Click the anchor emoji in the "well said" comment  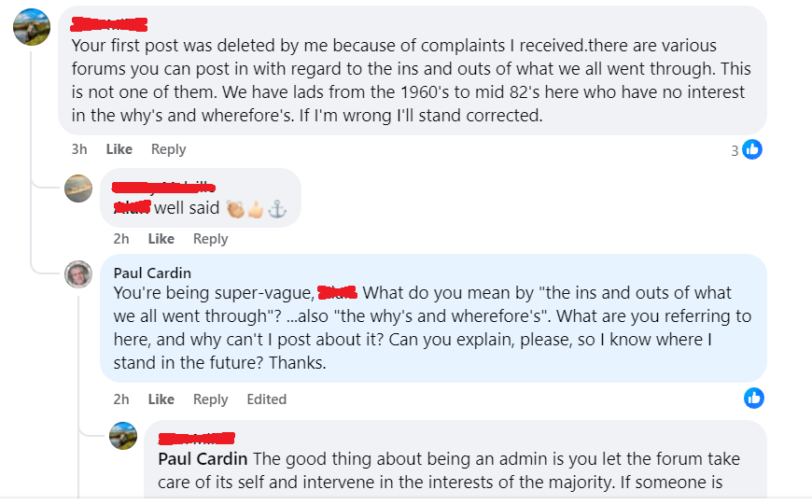point(276,209)
